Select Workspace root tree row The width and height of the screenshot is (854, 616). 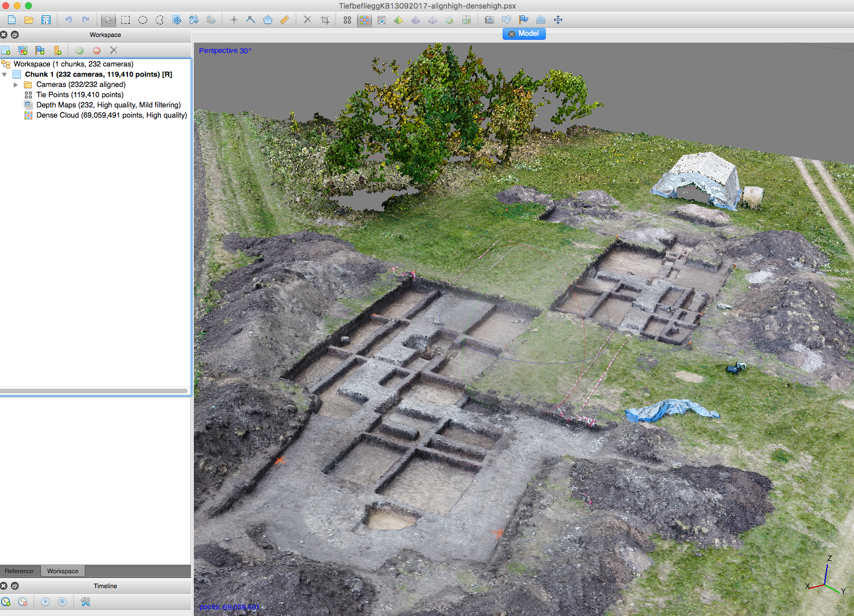96,64
